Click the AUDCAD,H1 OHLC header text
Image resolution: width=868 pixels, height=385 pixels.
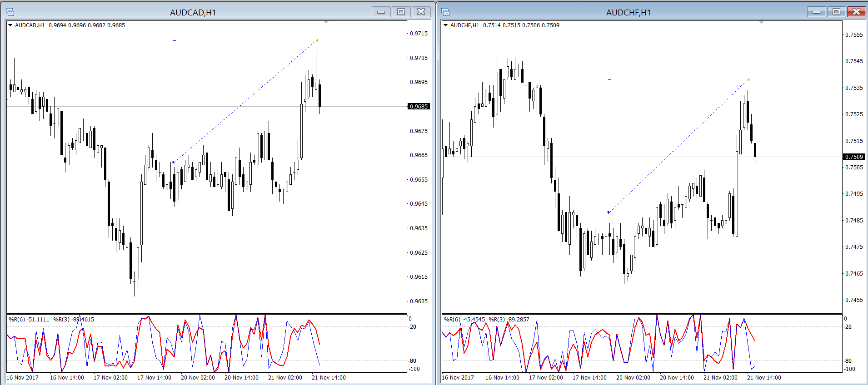pos(70,25)
